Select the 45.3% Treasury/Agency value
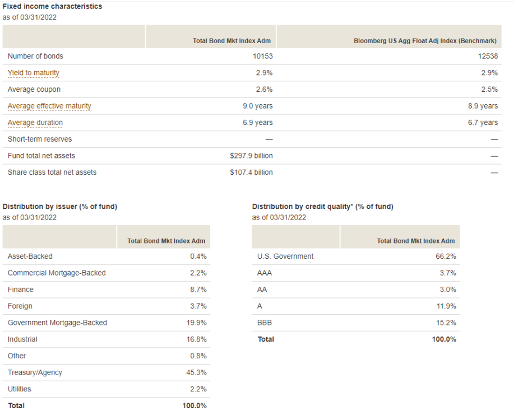Image resolution: width=514 pixels, height=420 pixels. click(x=196, y=372)
